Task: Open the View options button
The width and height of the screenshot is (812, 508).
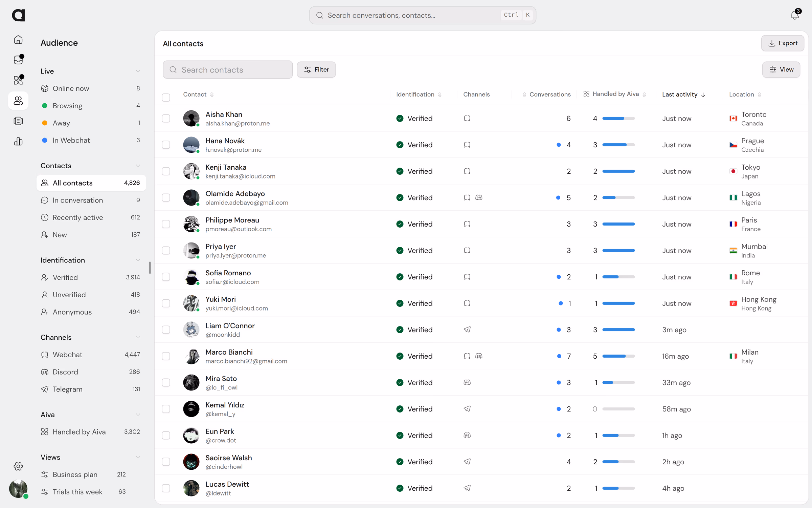Action: coord(781,69)
